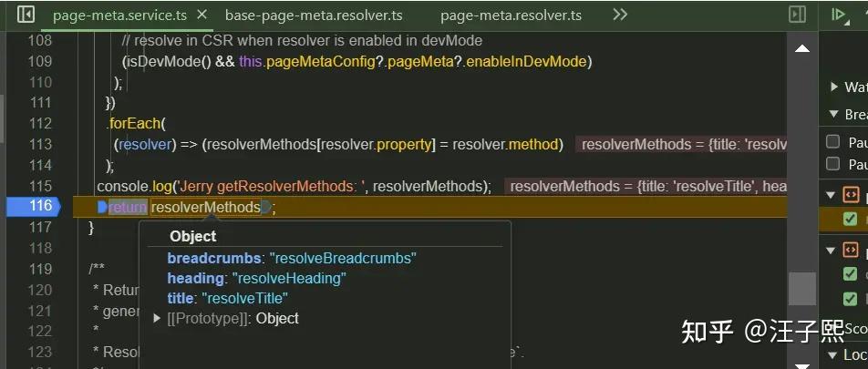Click isDevMode() on line 109
The image size is (868, 369).
click(169, 61)
